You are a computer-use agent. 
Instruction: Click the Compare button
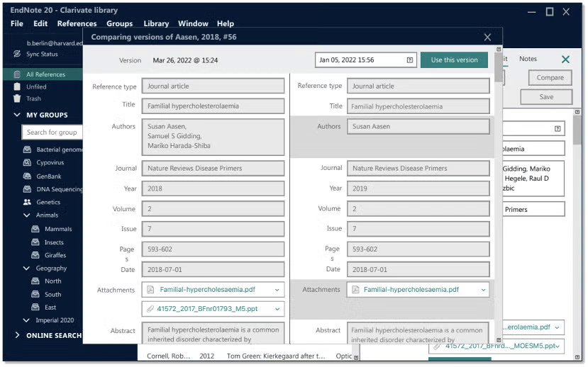pos(550,77)
